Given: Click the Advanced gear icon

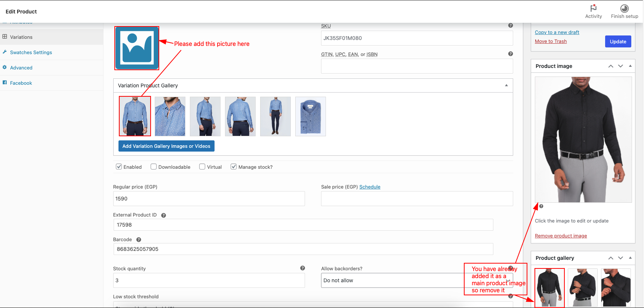Looking at the screenshot, I should click(x=5, y=67).
